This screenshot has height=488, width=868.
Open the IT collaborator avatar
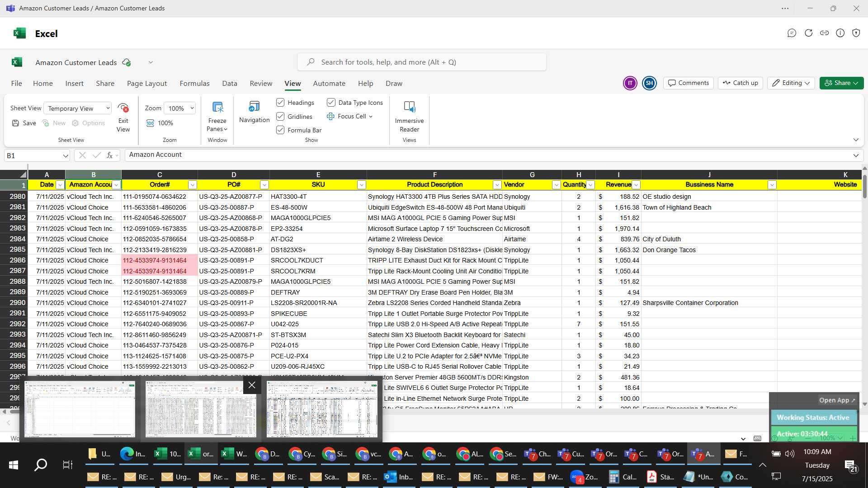click(x=630, y=83)
